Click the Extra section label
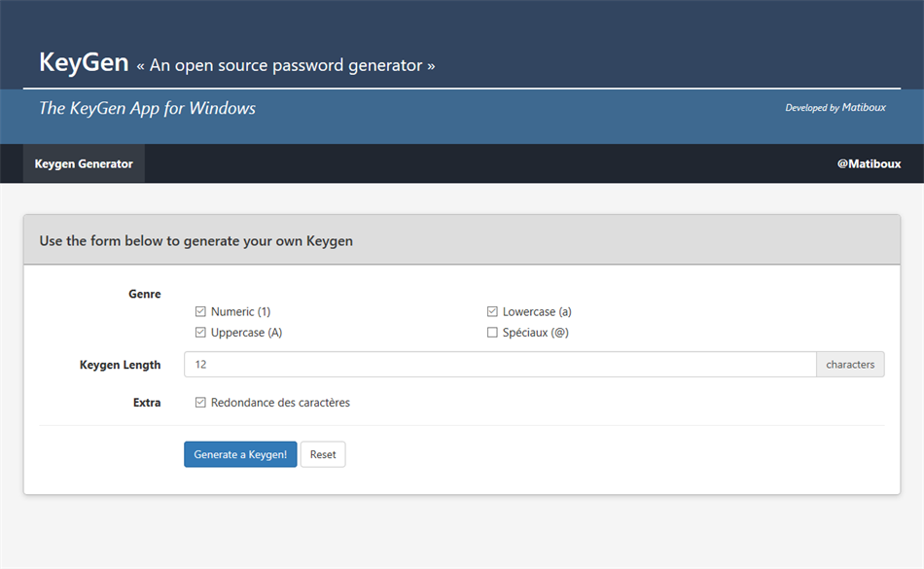 coord(147,402)
